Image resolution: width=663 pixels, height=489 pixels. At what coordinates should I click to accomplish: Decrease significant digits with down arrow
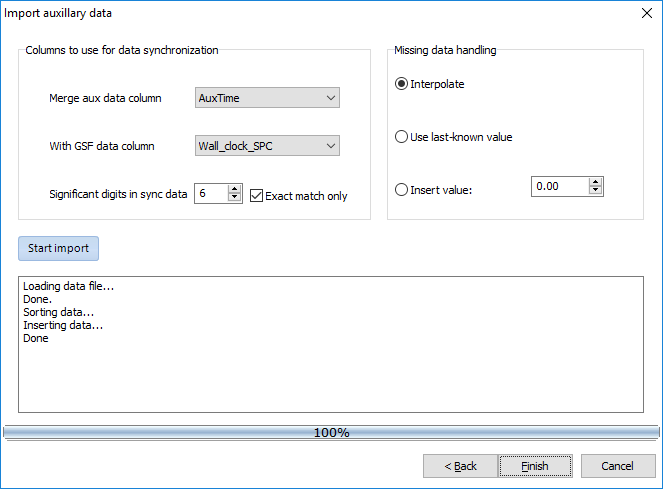coord(235,199)
